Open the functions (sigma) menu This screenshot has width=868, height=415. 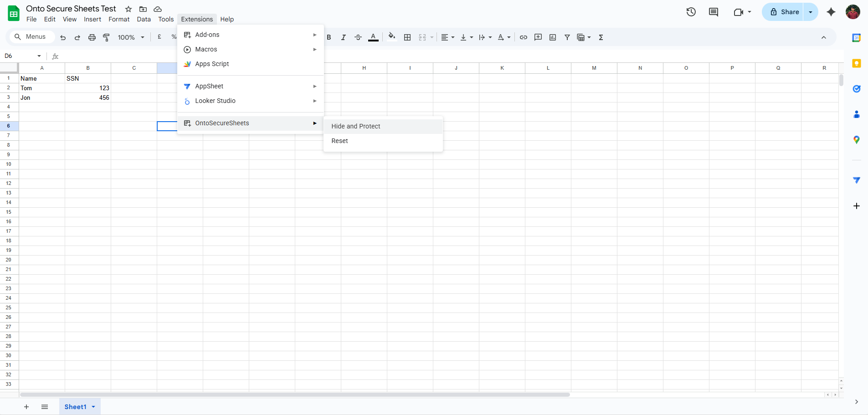[601, 37]
